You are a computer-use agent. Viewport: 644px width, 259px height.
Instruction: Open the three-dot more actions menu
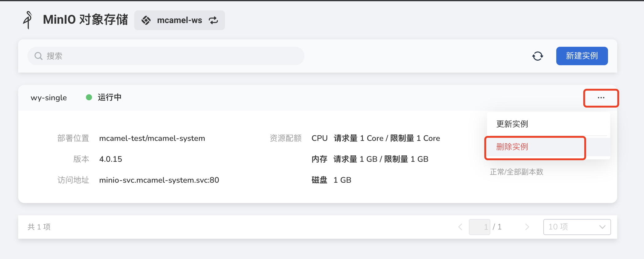coord(601,98)
